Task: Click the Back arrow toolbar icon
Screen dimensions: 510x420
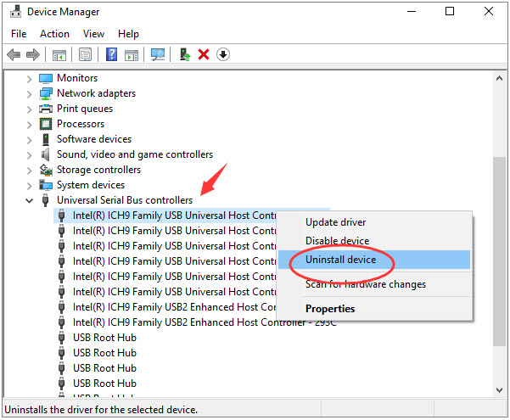Action: point(14,54)
